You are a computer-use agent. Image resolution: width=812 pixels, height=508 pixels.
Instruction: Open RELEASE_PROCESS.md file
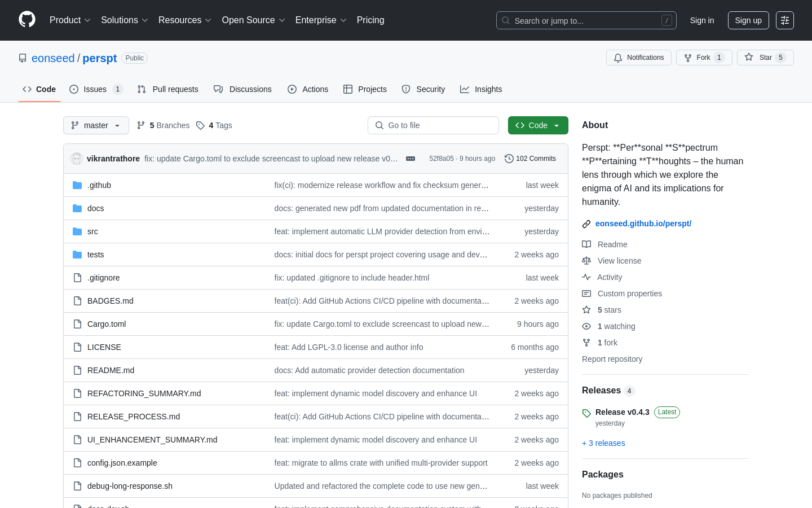134,417
